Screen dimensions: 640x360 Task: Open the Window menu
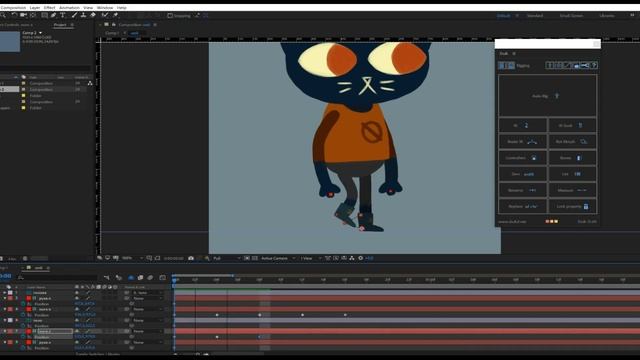pyautogui.click(x=105, y=7)
